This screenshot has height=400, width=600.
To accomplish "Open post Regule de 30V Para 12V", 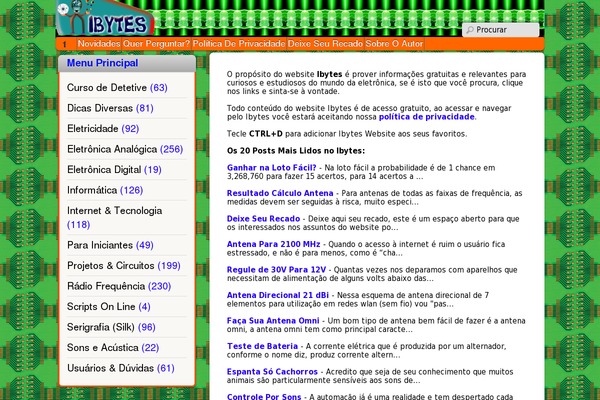I will (x=276, y=270).
